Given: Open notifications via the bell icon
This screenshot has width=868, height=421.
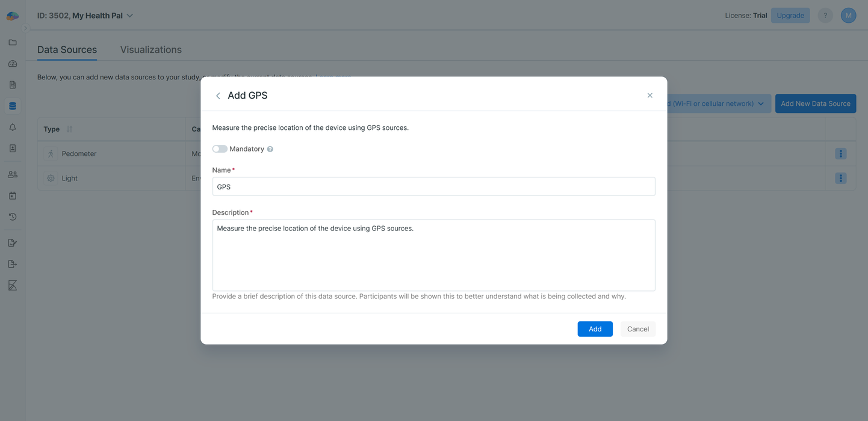Looking at the screenshot, I should tap(12, 126).
